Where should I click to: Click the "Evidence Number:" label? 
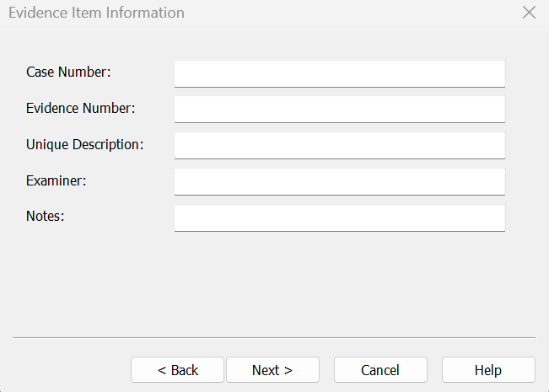(x=81, y=109)
